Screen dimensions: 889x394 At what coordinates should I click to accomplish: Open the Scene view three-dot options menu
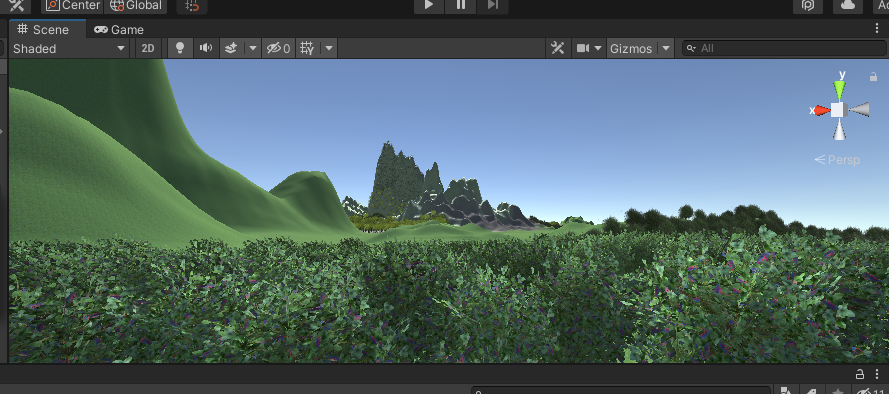877,29
